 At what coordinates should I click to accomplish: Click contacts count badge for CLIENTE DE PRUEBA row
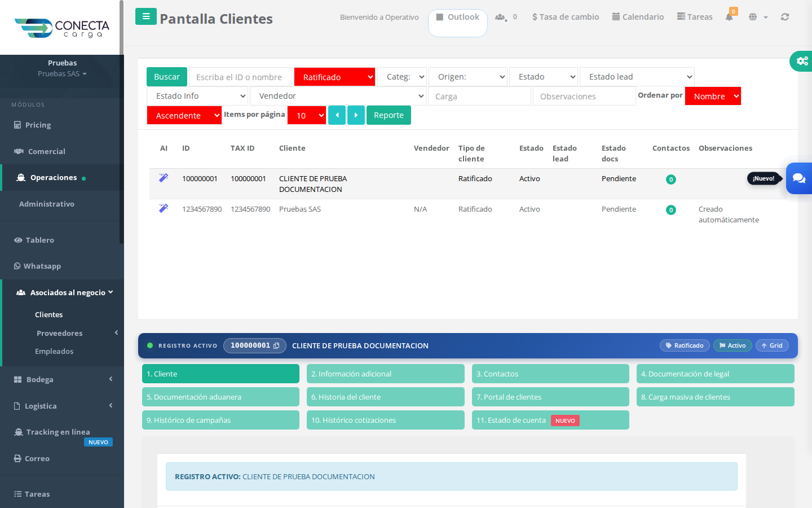click(671, 179)
